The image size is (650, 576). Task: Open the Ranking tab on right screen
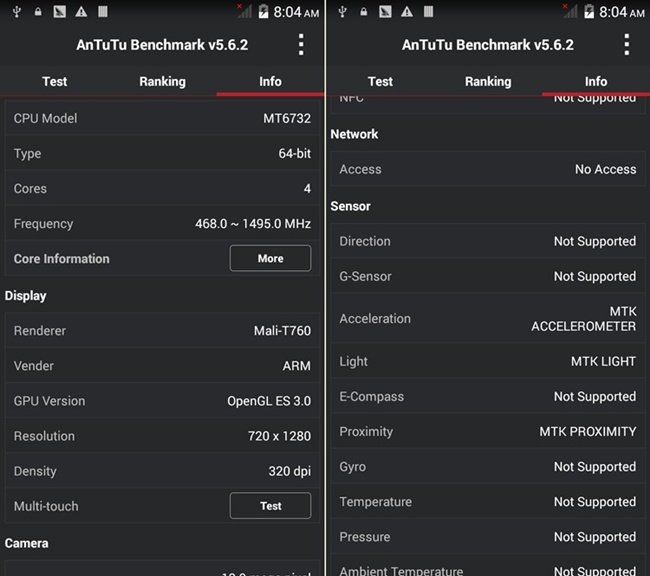488,82
